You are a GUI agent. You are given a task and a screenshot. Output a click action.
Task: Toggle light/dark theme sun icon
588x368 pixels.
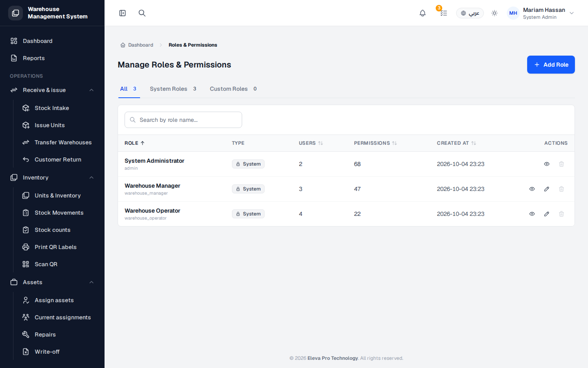click(x=494, y=13)
